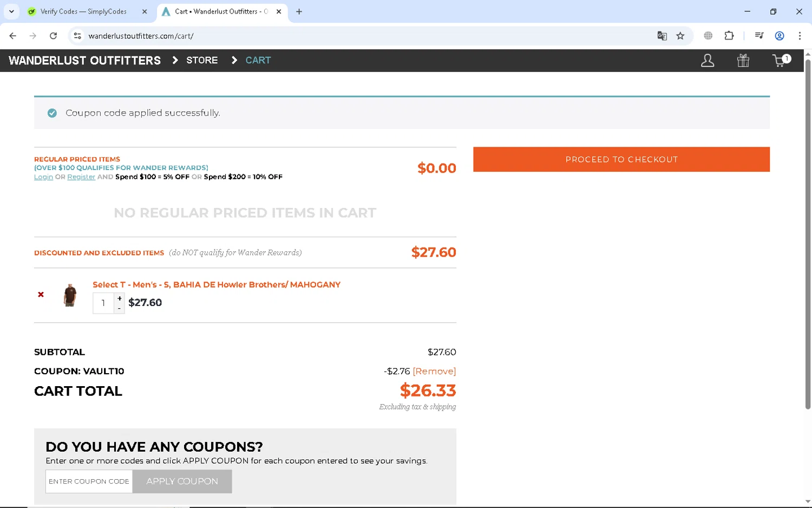Click the "COUPON: VAULT10" label

79,371
